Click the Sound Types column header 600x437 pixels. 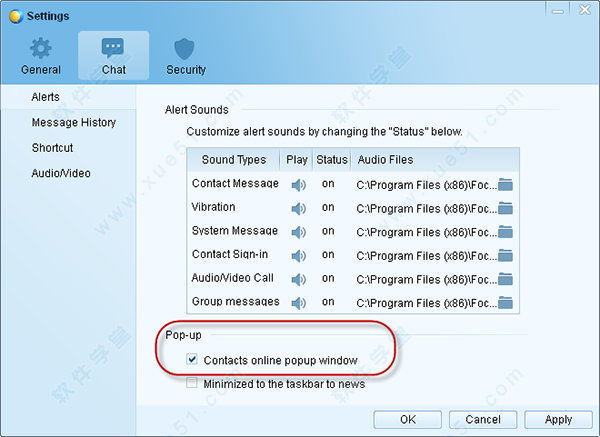[234, 160]
